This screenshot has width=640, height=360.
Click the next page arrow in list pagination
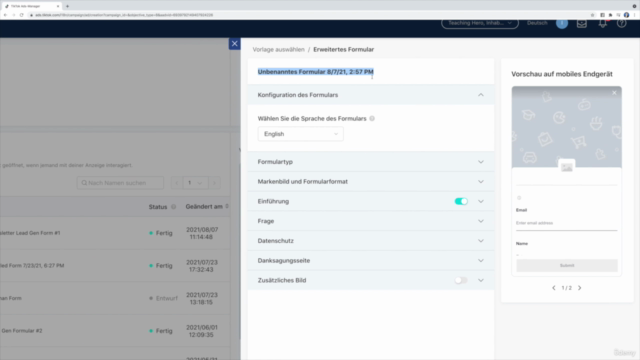(214, 183)
